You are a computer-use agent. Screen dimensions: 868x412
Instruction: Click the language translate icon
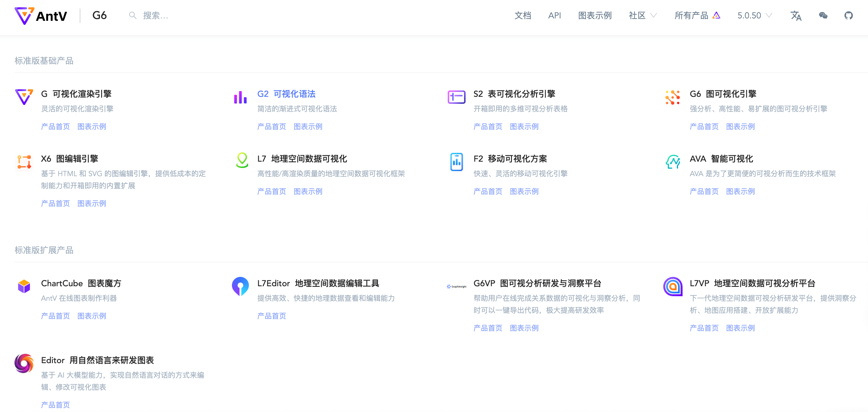click(x=796, y=15)
